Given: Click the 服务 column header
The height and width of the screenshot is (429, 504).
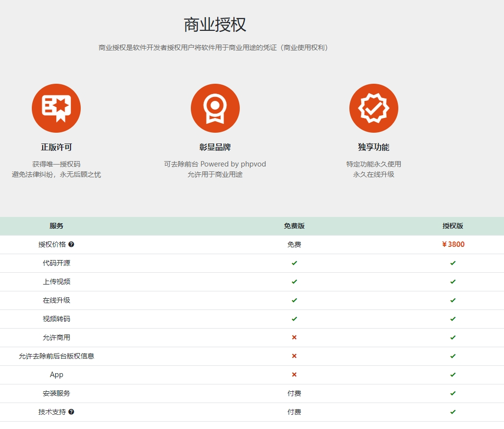Looking at the screenshot, I should click(x=56, y=226).
